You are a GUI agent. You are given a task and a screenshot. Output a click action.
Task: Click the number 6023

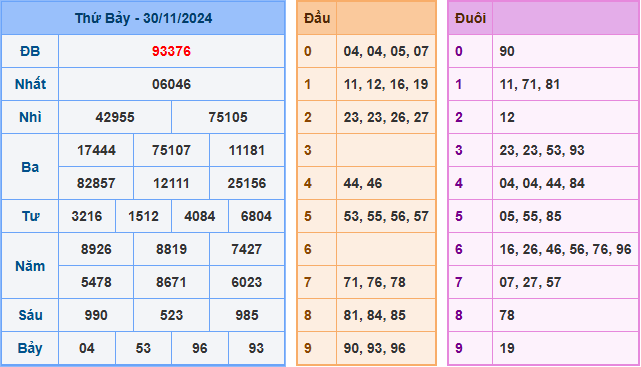click(247, 282)
